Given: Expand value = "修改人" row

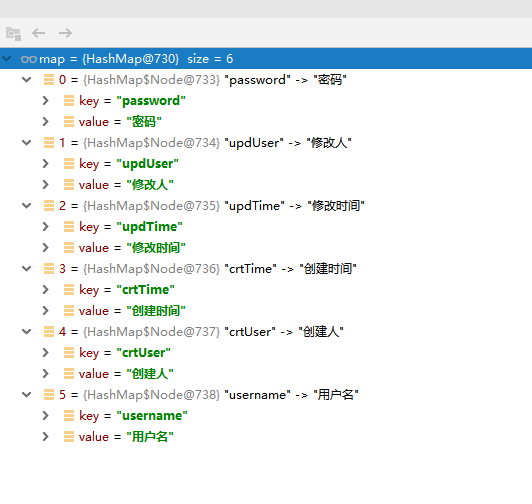Looking at the screenshot, I should 45,185.
